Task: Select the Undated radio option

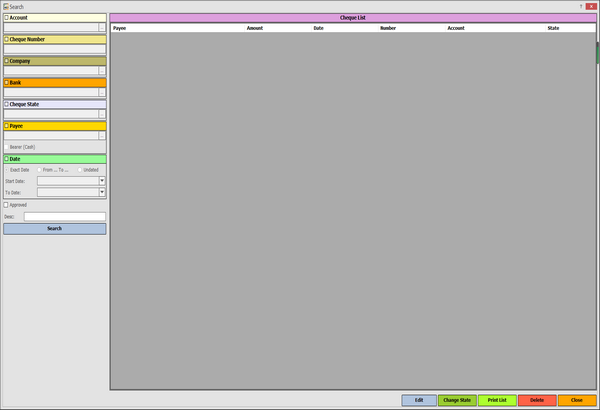Action: click(x=81, y=170)
